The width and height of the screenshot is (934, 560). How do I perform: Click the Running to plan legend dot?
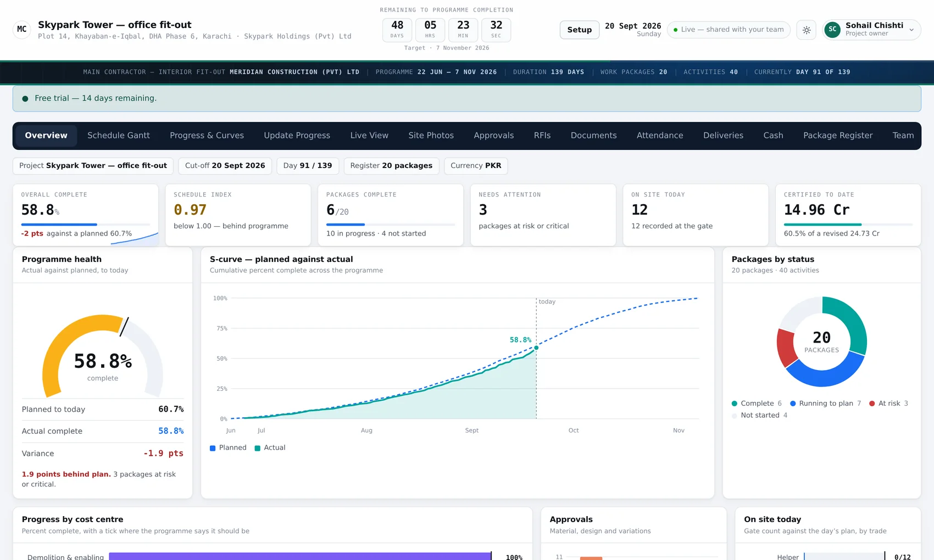tap(793, 404)
